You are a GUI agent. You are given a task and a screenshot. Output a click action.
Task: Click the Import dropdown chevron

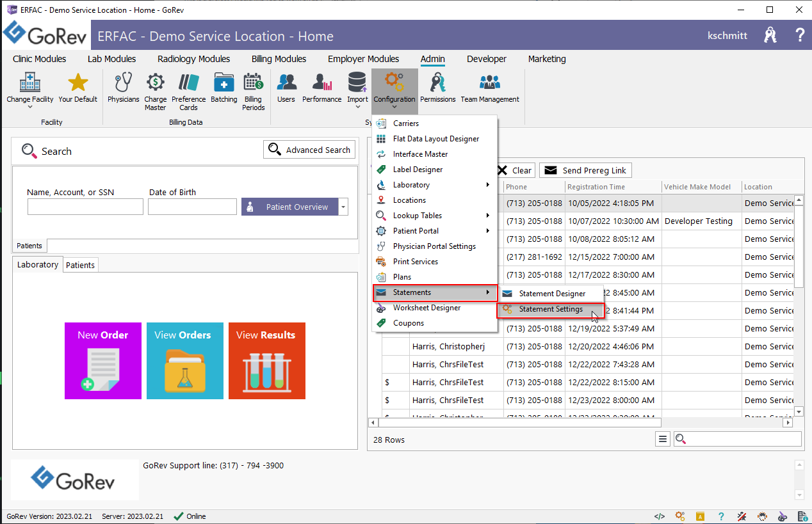[x=357, y=107]
